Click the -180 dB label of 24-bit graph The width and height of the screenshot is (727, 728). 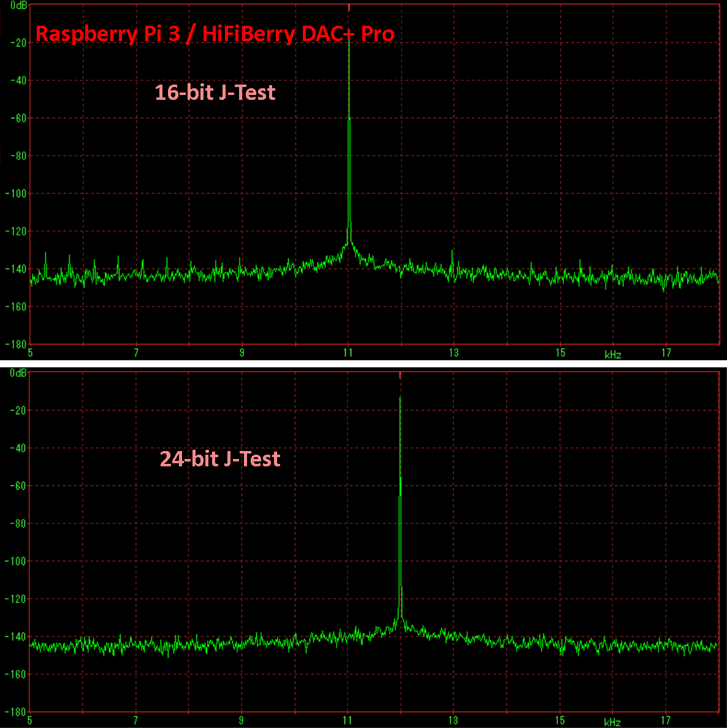(17, 711)
